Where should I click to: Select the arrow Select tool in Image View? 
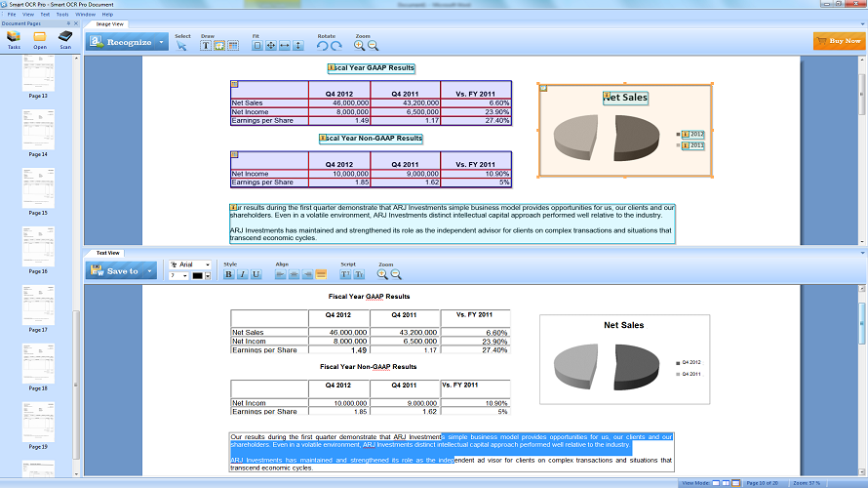click(x=180, y=45)
